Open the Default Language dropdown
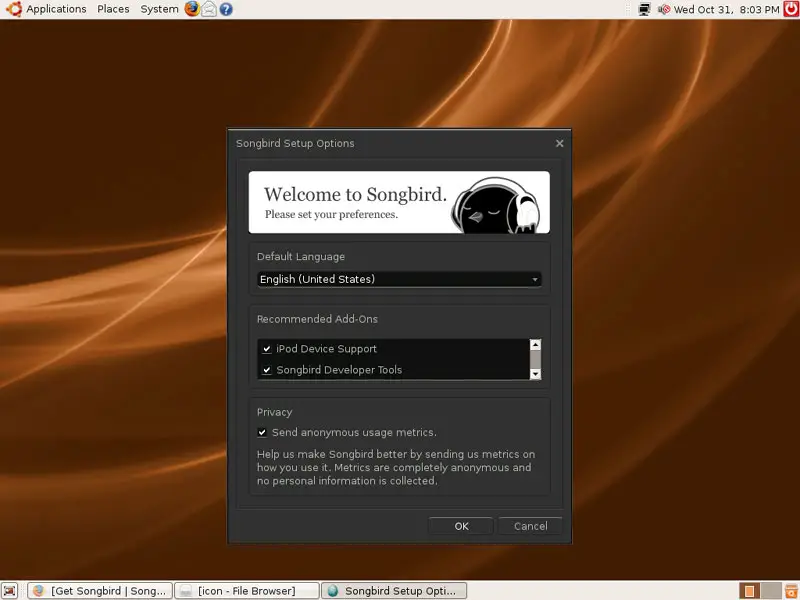The width and height of the screenshot is (800, 600). coord(399,279)
